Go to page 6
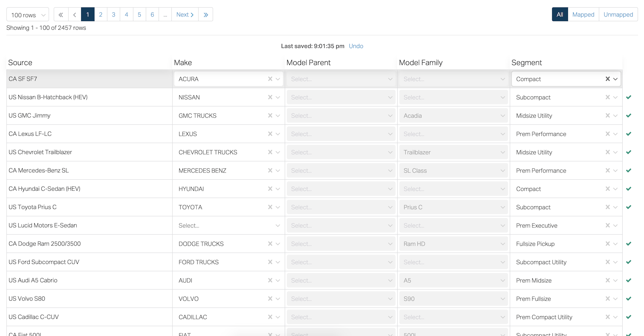Viewport: 644px width, 336px height. click(x=152, y=14)
